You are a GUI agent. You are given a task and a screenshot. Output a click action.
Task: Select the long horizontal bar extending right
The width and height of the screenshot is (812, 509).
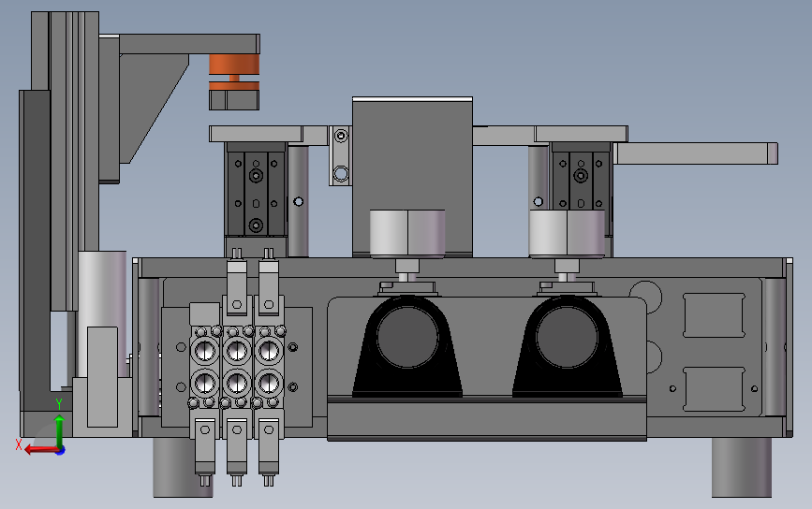pyautogui.click(x=696, y=153)
